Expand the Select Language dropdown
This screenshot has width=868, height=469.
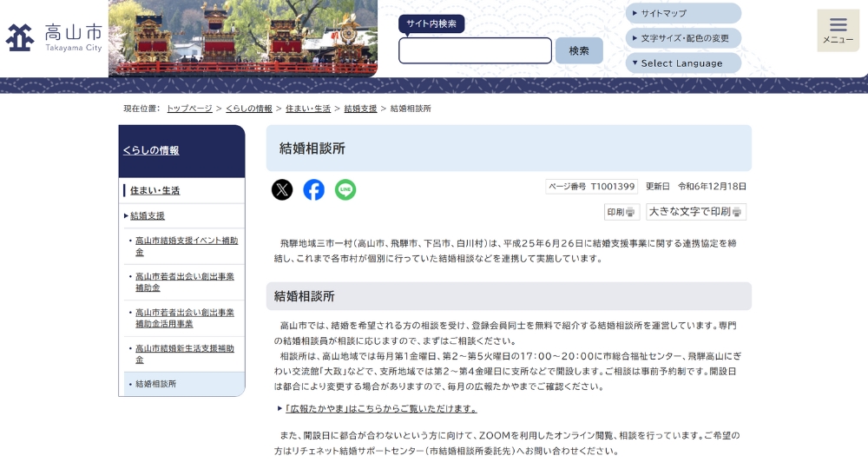pos(683,63)
